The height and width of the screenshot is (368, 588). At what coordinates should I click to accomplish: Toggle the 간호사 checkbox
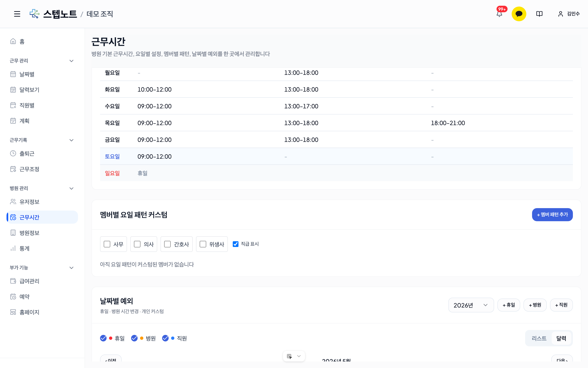(x=167, y=244)
